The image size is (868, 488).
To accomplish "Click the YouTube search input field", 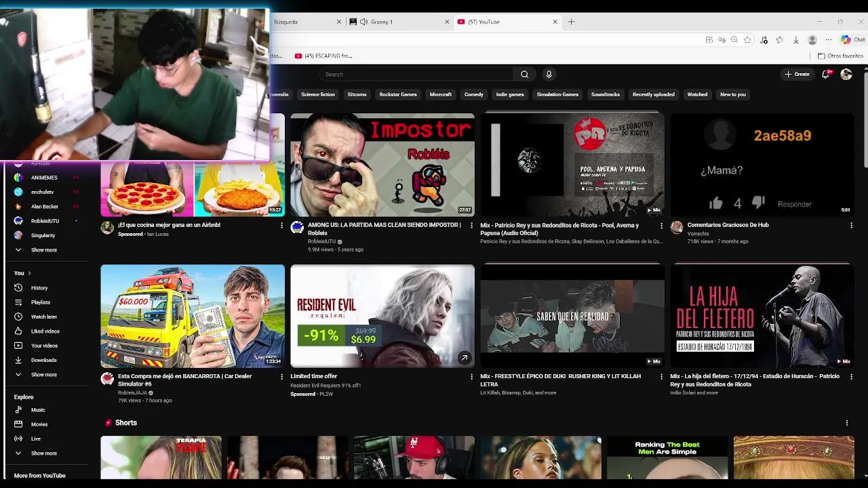I will tap(416, 75).
